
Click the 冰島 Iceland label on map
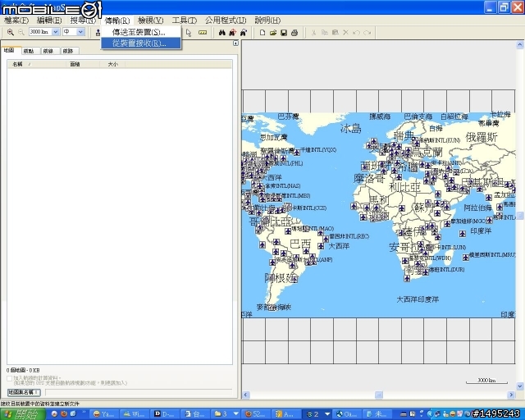[351, 128]
